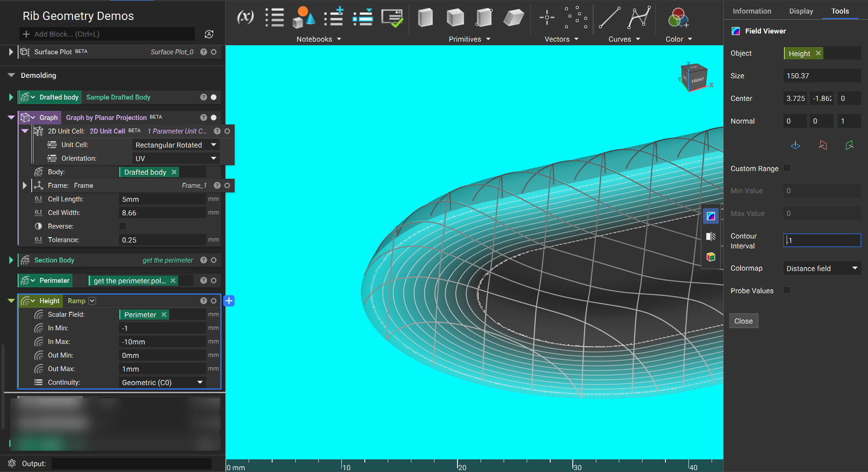This screenshot has width=868, height=472.
Task: Select the tilted plane primitive icon
Action: pos(514,18)
